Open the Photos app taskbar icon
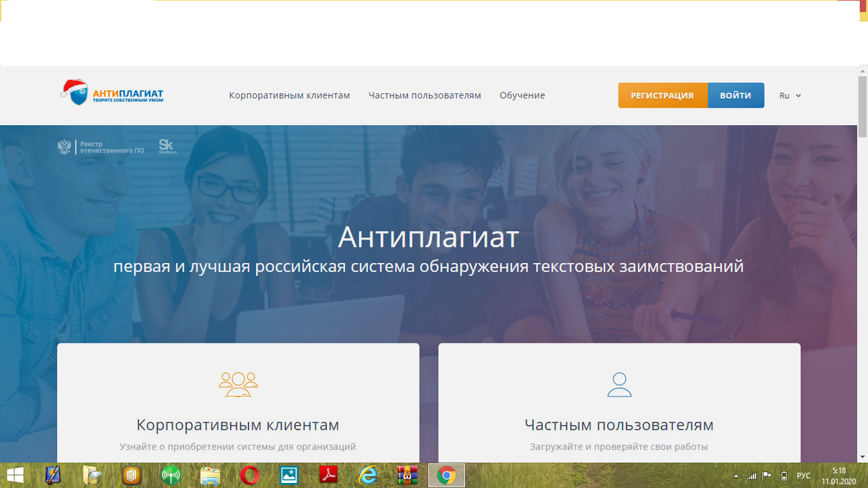868x488 pixels. click(289, 475)
